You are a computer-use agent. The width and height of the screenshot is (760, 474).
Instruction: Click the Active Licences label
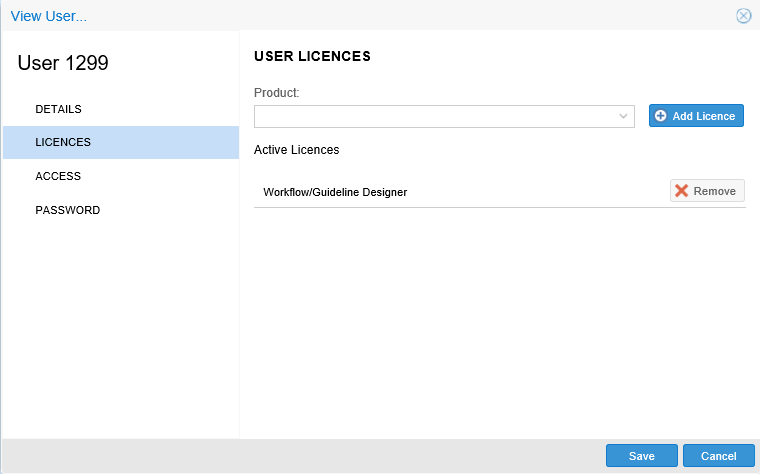[296, 150]
